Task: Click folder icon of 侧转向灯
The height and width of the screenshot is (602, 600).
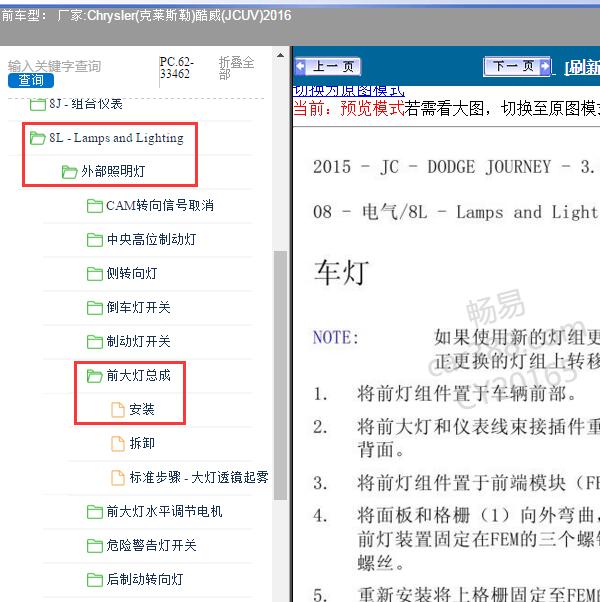Action: click(x=94, y=274)
